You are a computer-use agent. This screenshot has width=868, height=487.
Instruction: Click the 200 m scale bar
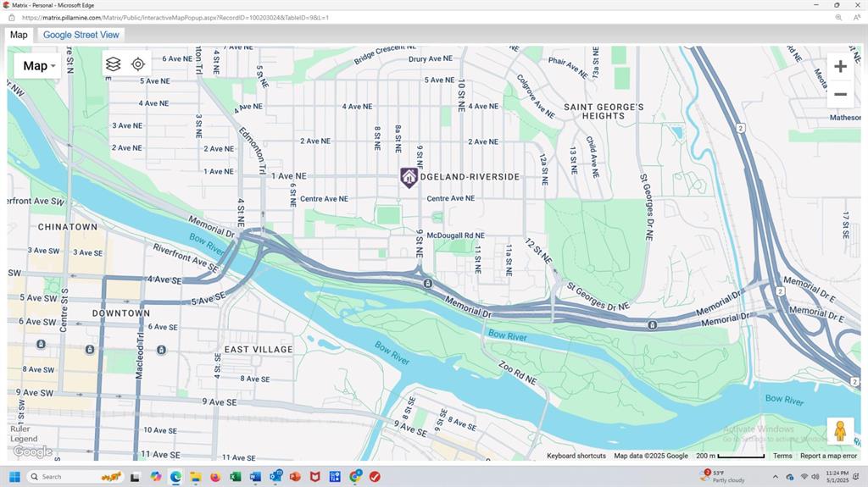tap(730, 456)
